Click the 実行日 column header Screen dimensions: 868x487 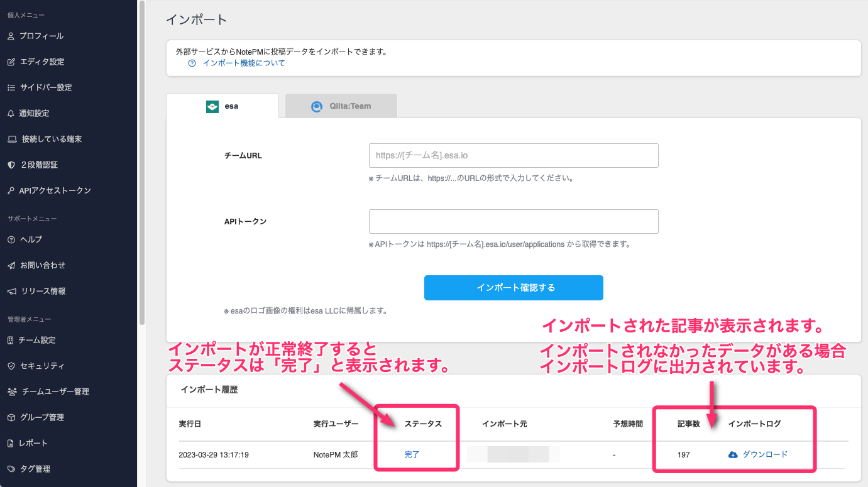coord(190,424)
